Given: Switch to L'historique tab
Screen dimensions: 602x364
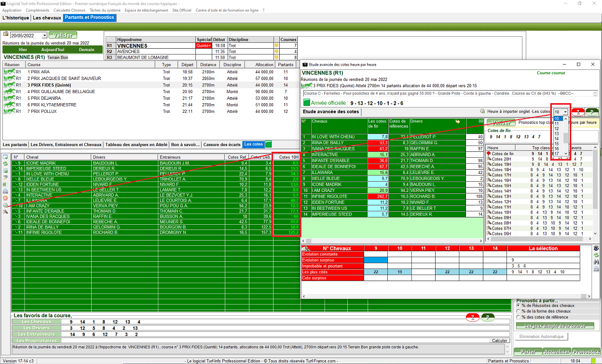Looking at the screenshot, I should tap(15, 18).
